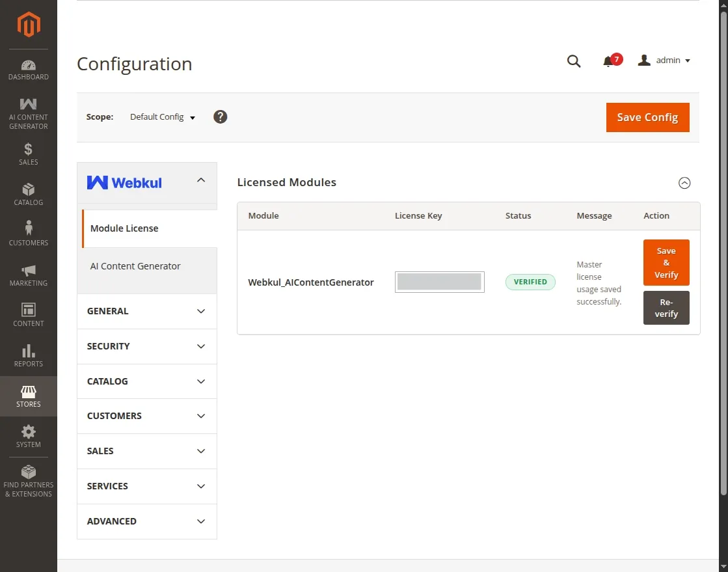This screenshot has width=728, height=572.
Task: Click the License Key input field
Action: coord(440,282)
